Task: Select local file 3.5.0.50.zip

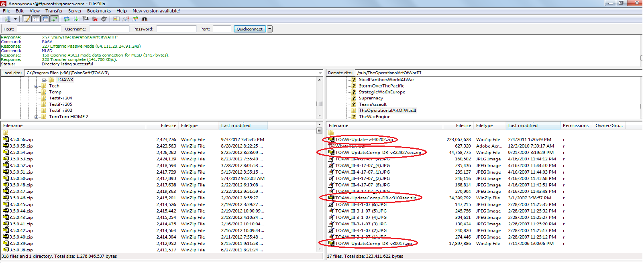Action: point(21,178)
